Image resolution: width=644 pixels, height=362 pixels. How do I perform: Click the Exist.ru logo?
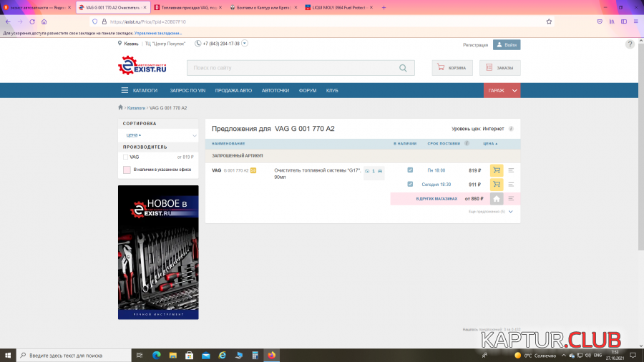coord(142,66)
